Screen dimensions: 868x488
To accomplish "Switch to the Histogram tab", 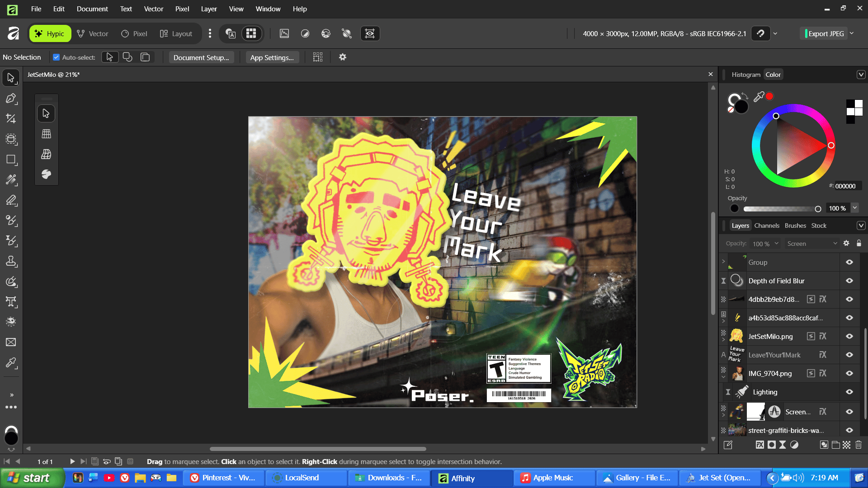I will 746,75.
